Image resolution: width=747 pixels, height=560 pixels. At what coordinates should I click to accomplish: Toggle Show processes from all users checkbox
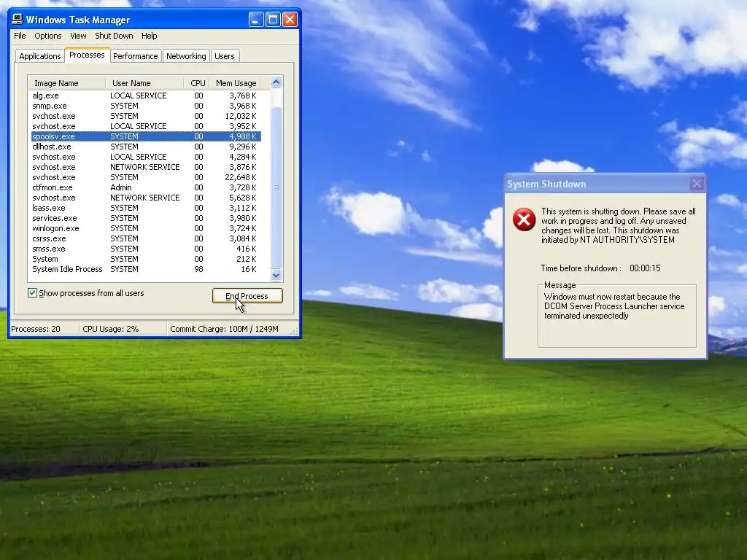(x=32, y=293)
